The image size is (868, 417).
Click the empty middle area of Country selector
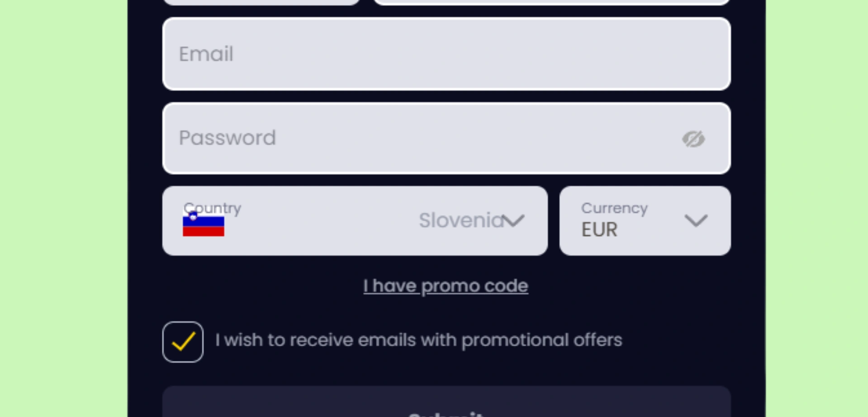(321, 222)
